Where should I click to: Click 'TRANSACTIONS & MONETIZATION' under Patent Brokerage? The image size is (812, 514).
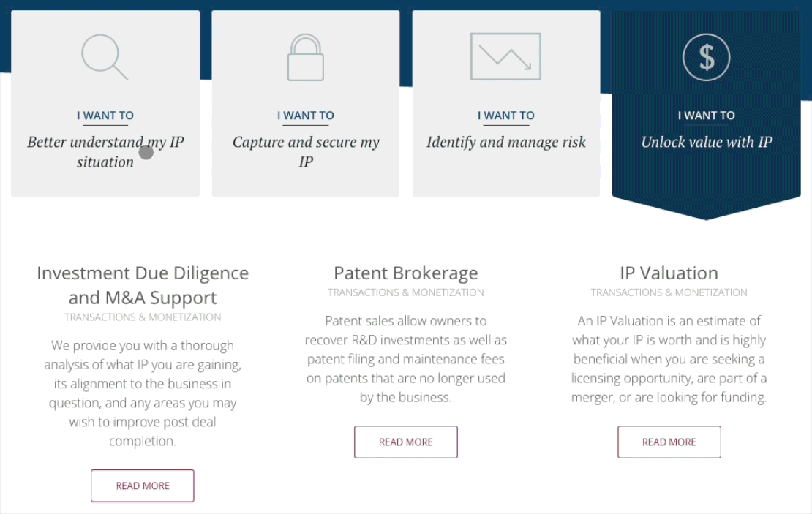pyautogui.click(x=406, y=292)
